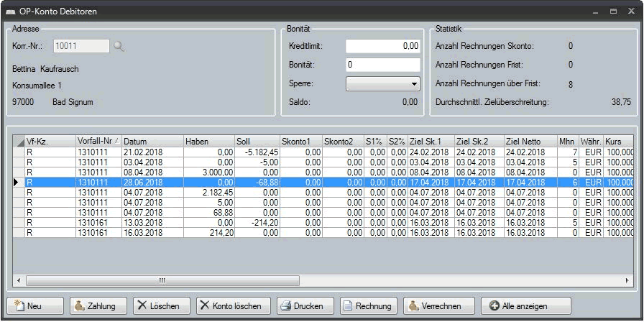The image size is (644, 322).
Task: Click the Haben column header
Action: (208, 142)
